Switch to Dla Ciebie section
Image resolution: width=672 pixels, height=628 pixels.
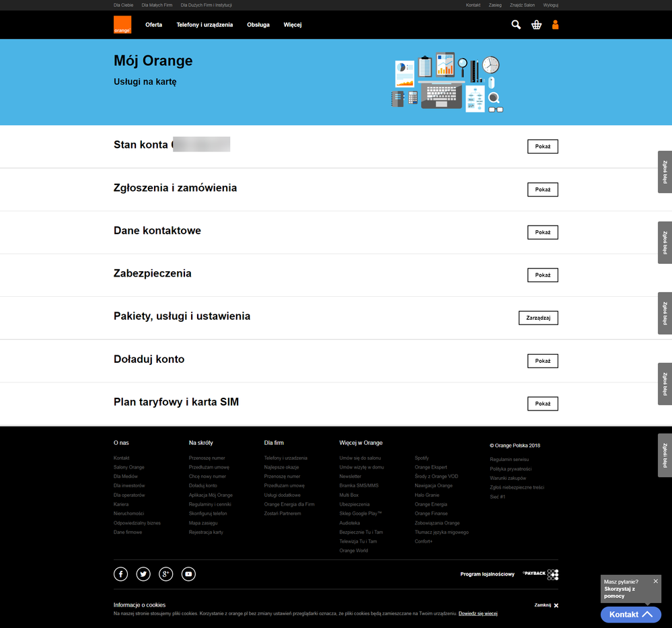coord(123,5)
